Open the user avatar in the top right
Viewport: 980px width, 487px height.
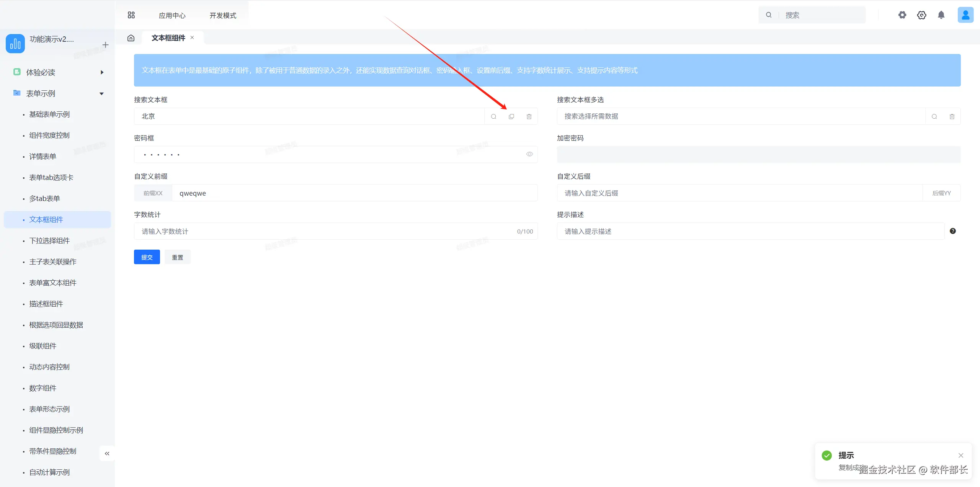coord(965,15)
